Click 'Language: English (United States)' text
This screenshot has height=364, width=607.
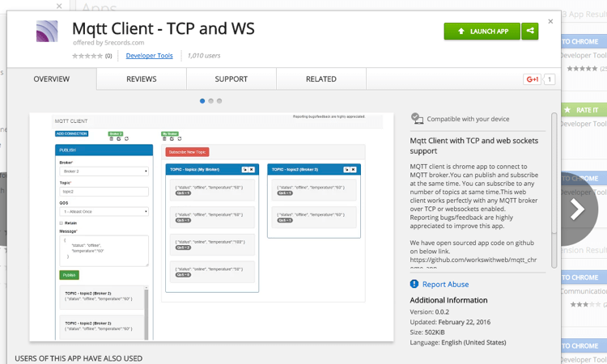[x=458, y=342]
